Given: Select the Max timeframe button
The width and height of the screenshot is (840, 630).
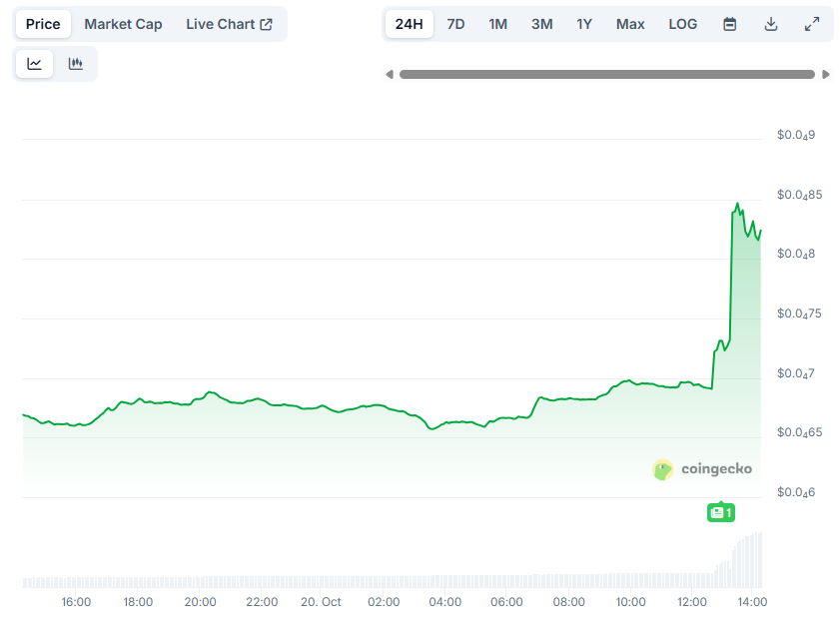Looking at the screenshot, I should (630, 23).
